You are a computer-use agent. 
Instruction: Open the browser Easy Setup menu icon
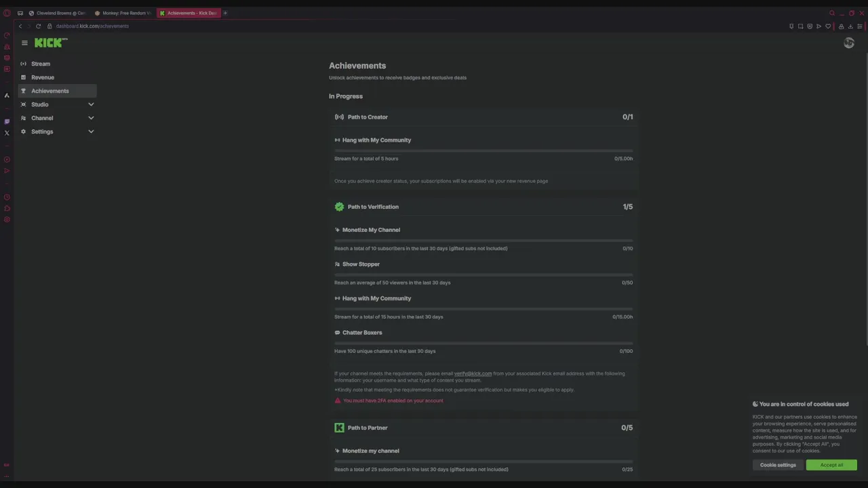tap(860, 26)
